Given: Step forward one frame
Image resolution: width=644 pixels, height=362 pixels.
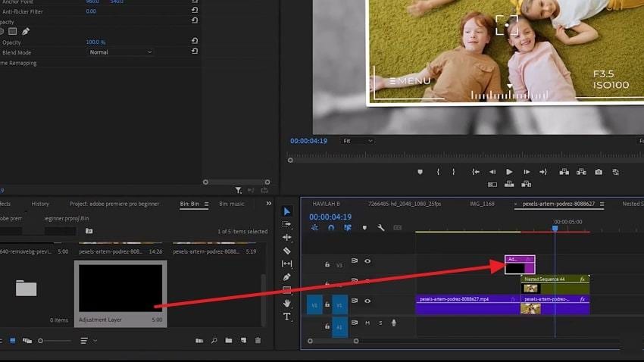Looking at the screenshot, I should pos(527,172).
